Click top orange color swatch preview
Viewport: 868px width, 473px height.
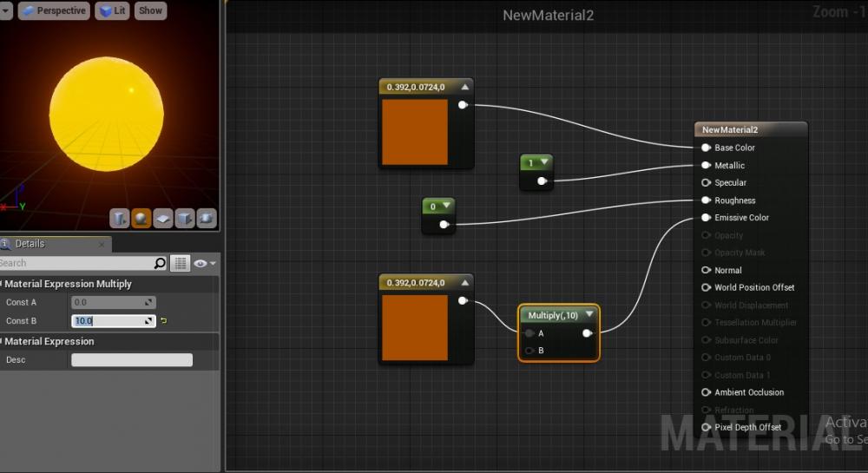(x=415, y=132)
